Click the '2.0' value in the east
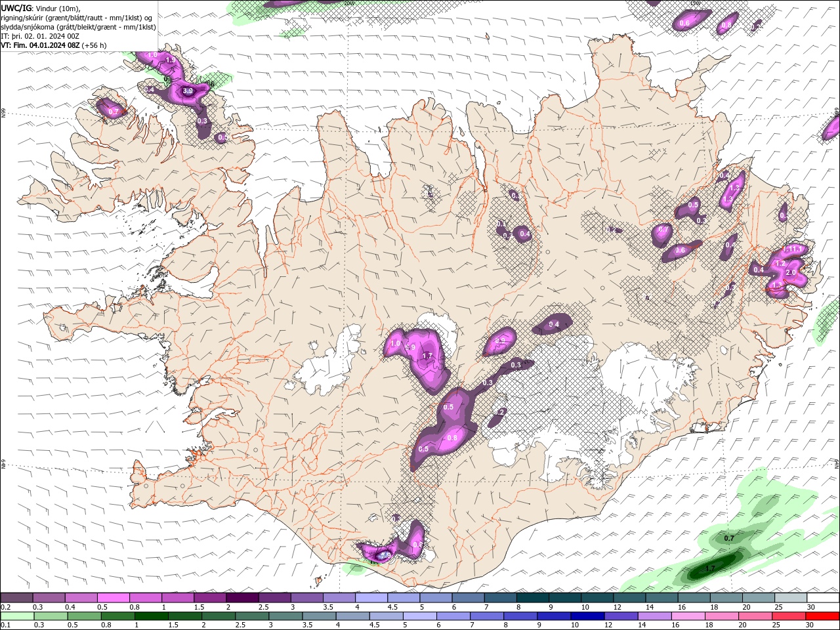The image size is (840, 630). click(791, 272)
